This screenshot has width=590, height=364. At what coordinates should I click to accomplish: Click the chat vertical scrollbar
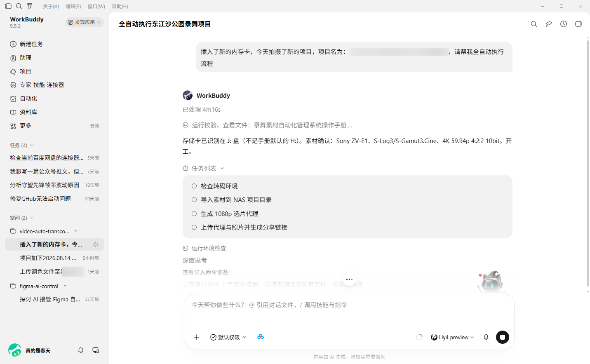588,164
